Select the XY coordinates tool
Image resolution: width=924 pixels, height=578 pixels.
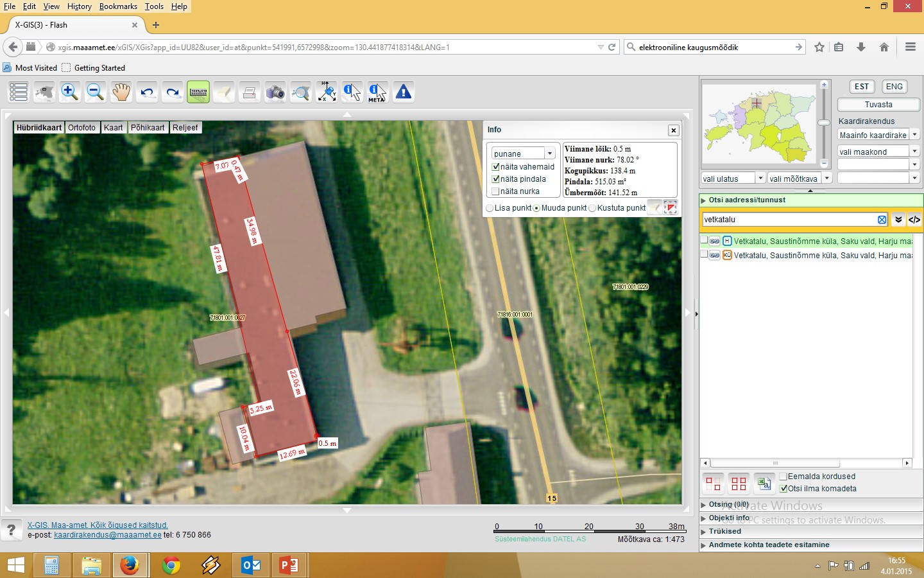[327, 92]
